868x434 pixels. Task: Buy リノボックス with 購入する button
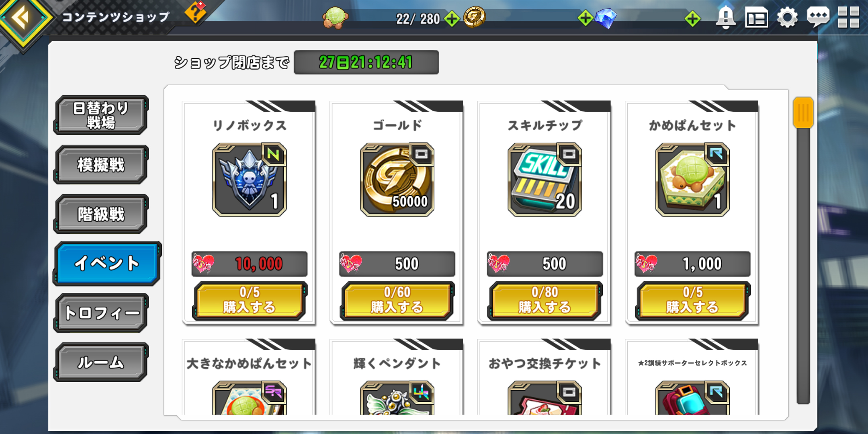(250, 301)
